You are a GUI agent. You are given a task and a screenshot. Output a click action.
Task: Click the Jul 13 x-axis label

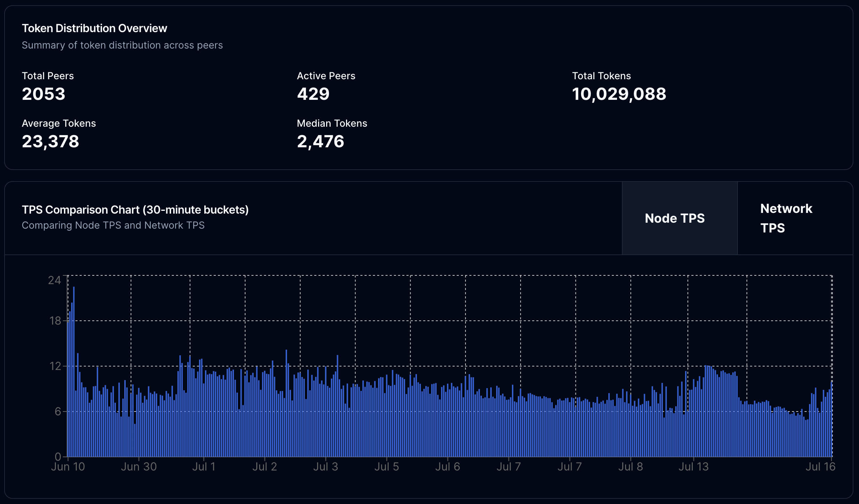693,467
